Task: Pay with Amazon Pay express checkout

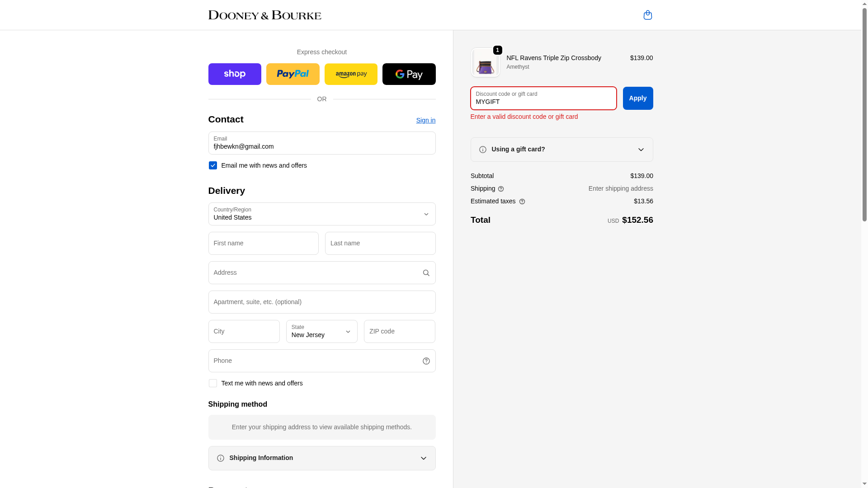Action: (x=351, y=74)
